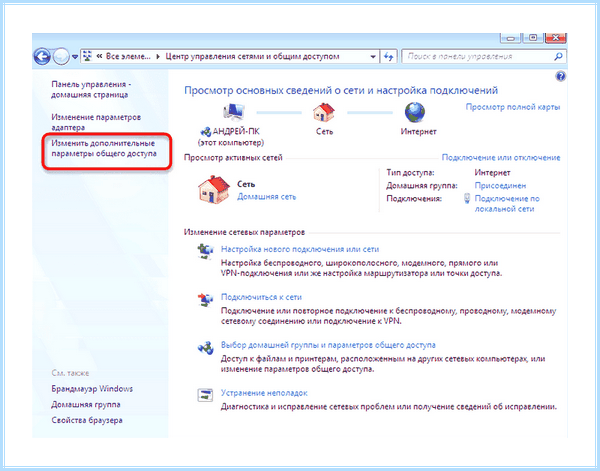Open 'Изменение параметров адаптера' link
This screenshot has height=471, width=600.
pyautogui.click(x=96, y=122)
